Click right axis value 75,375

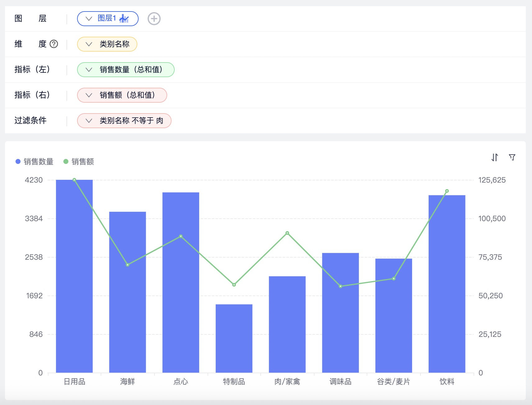[490, 257]
